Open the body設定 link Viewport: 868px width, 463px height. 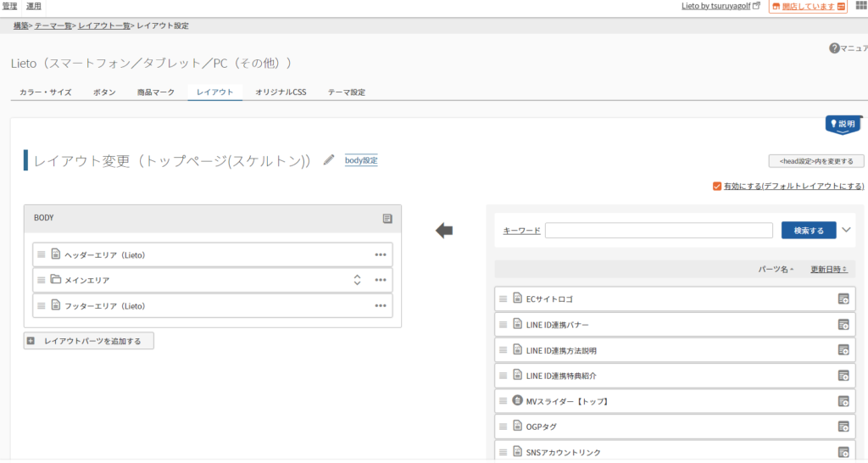[361, 160]
